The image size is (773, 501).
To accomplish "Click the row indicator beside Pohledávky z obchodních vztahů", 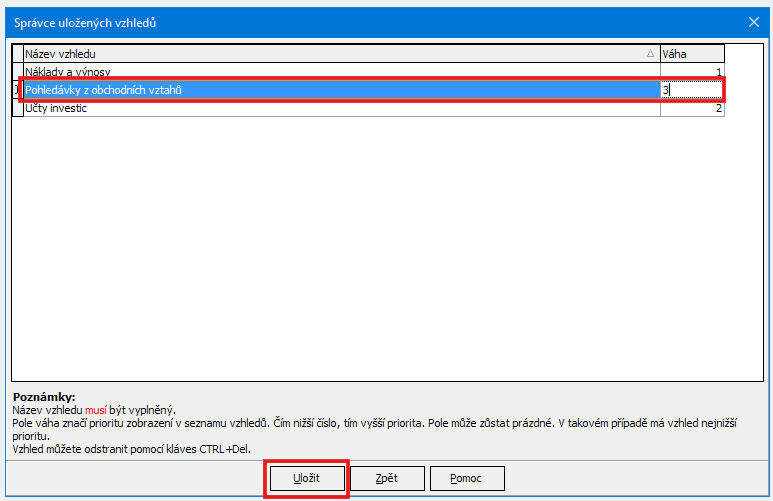I will (17, 90).
